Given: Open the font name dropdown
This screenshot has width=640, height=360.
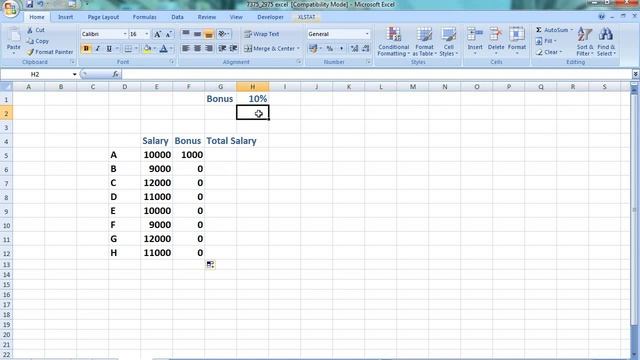Looking at the screenshot, I should click(125, 34).
